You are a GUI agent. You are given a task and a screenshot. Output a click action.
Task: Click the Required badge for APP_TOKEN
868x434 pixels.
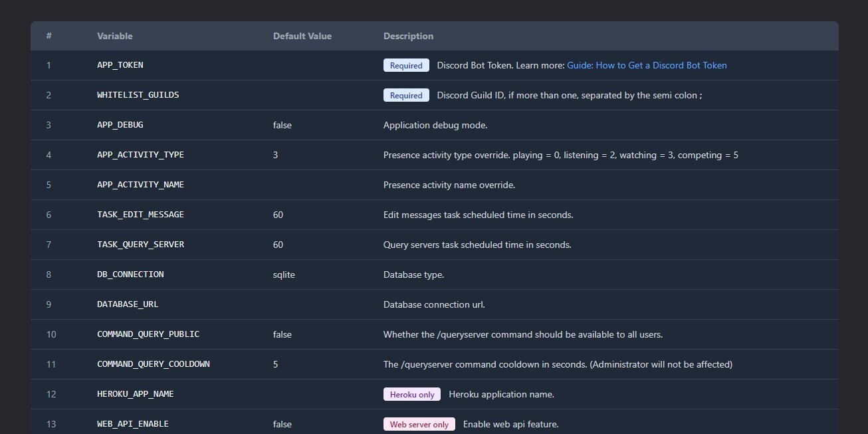click(406, 65)
